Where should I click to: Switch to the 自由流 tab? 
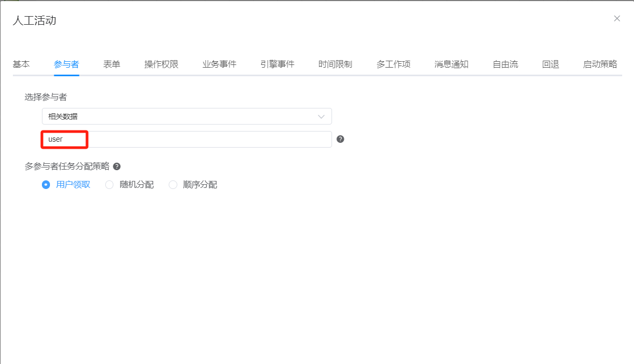[505, 63]
